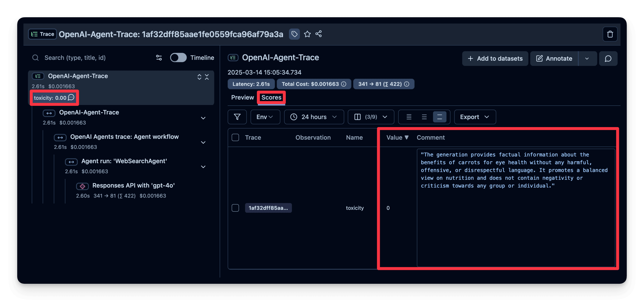This screenshot has height=301, width=644.
Task: Switch to the Preview tab
Action: pyautogui.click(x=242, y=97)
